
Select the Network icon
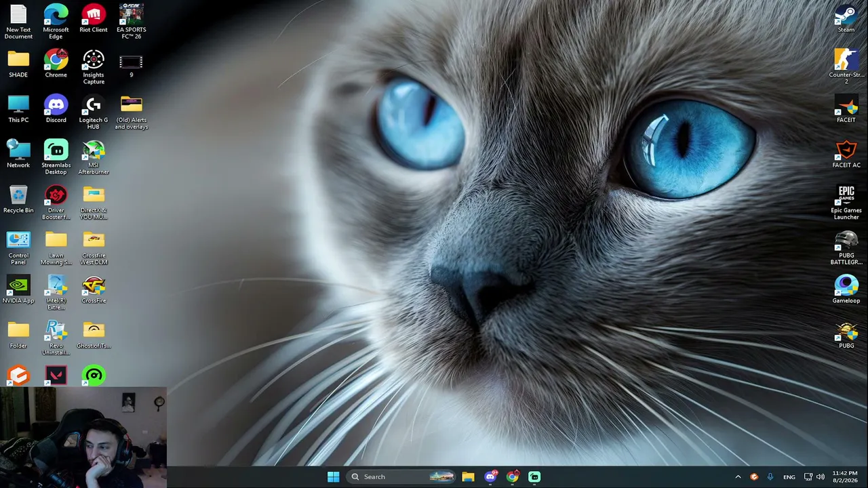[18, 155]
